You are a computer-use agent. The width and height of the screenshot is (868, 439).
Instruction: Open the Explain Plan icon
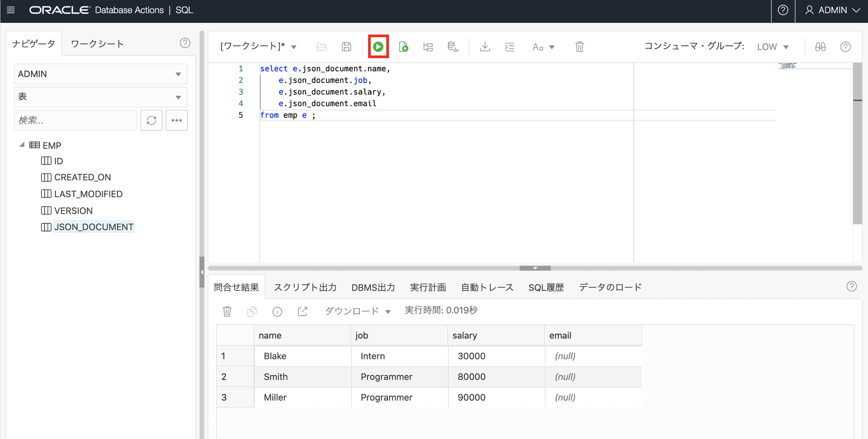428,47
